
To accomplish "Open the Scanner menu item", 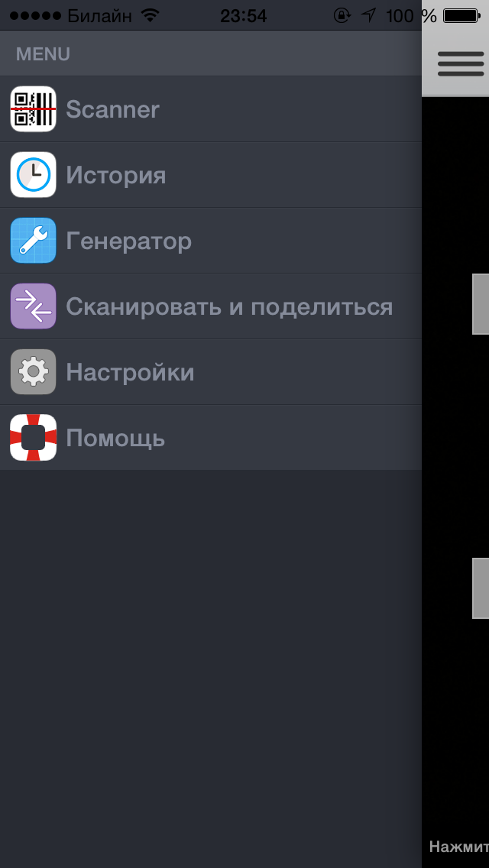I will coord(210,109).
